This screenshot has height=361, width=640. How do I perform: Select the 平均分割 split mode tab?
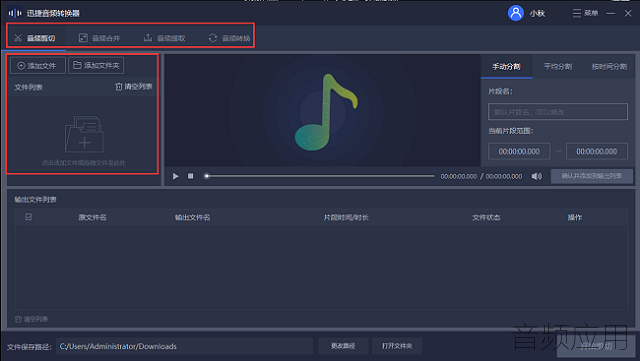pos(558,67)
